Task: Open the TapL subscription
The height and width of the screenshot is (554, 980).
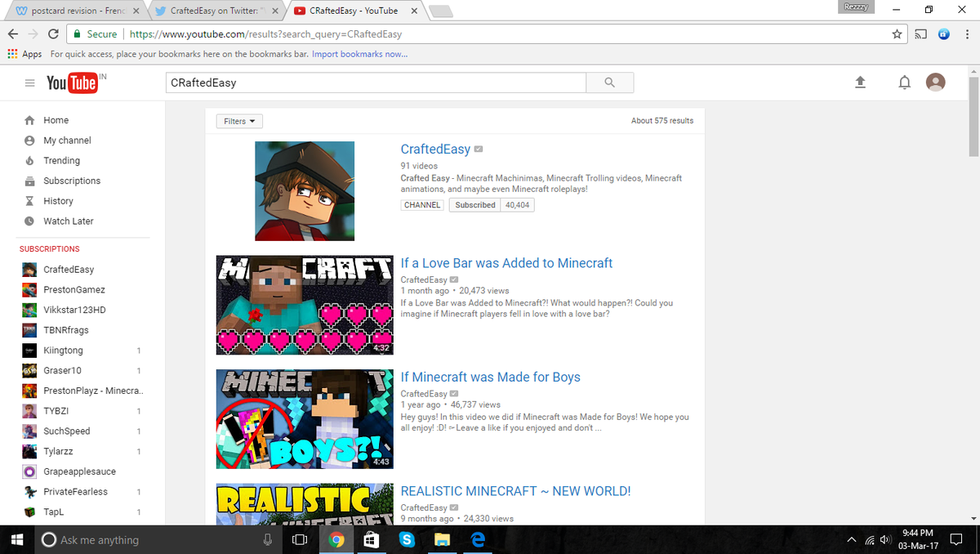Action: [53, 512]
